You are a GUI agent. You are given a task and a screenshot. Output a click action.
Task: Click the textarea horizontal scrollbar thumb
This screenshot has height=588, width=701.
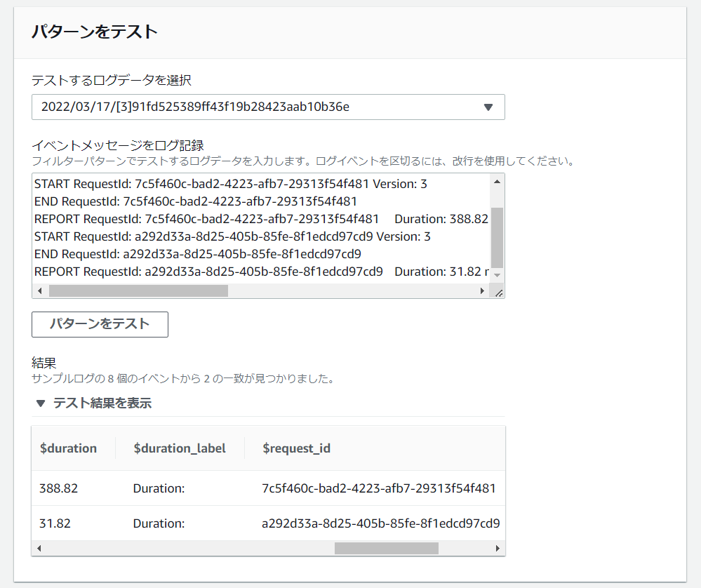tap(139, 291)
